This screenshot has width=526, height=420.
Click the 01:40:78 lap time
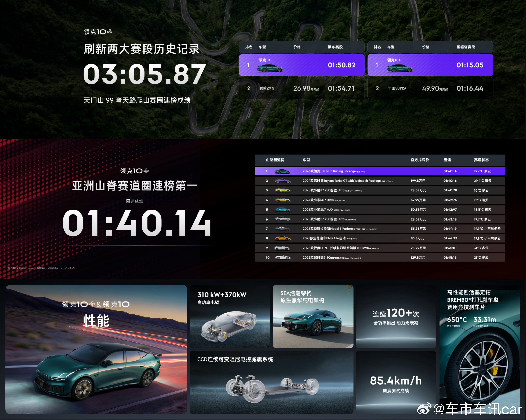[450, 190]
